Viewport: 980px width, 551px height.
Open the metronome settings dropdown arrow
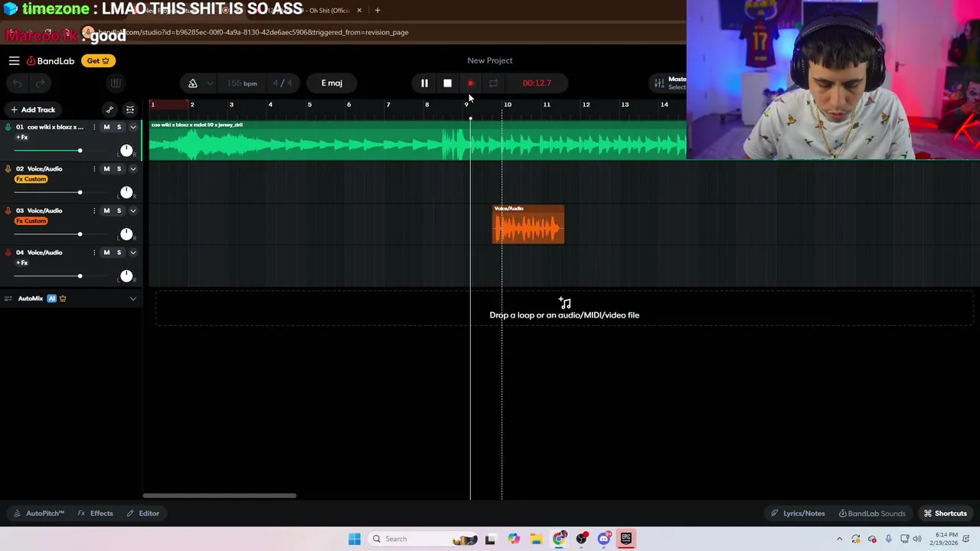210,83
